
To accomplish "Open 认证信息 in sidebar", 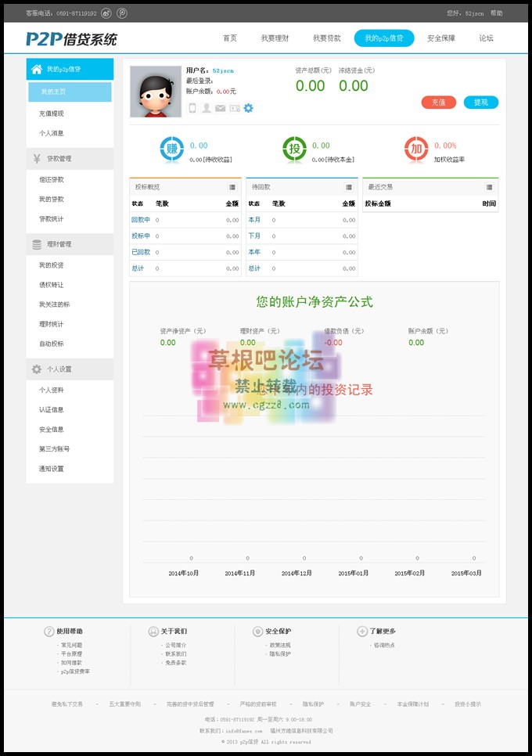I will pos(52,410).
